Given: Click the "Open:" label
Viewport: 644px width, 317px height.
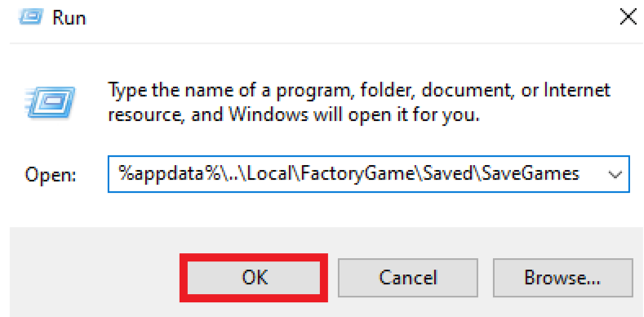Looking at the screenshot, I should 50,175.
